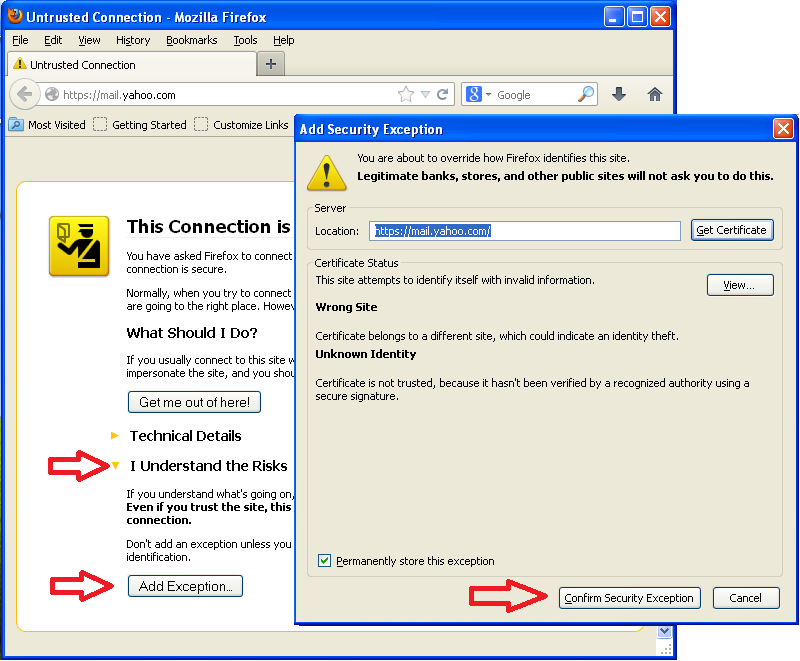Screen dimensions: 800x661
Task: Close the Add Security Exception dialog
Action: coord(783,129)
